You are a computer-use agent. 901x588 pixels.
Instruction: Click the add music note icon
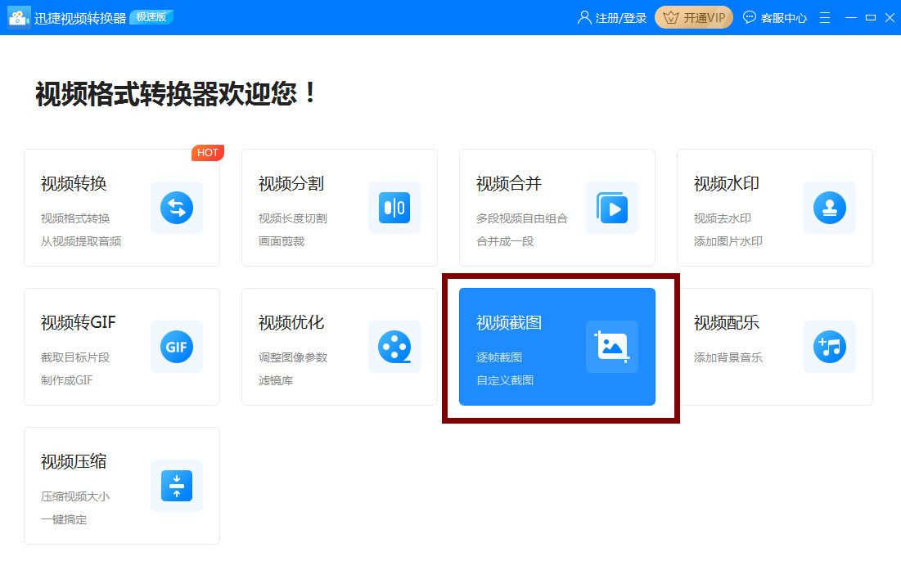click(x=830, y=347)
